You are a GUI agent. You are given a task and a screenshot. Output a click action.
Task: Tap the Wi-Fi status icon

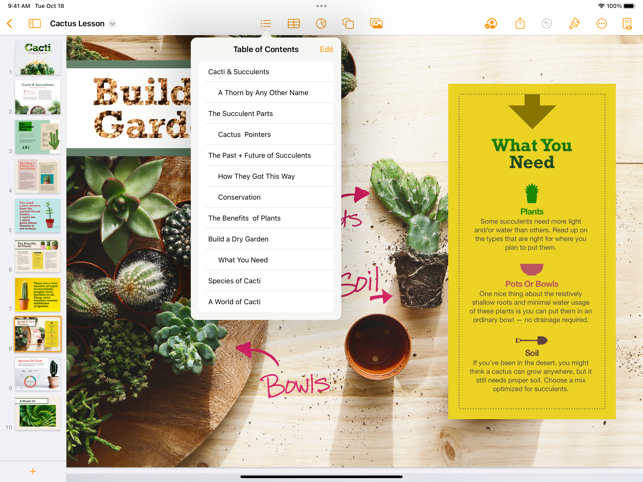point(601,6)
